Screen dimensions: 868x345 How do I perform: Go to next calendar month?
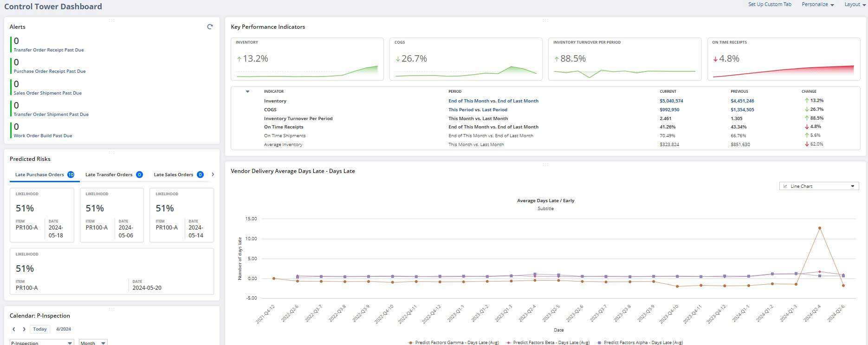[x=24, y=329]
